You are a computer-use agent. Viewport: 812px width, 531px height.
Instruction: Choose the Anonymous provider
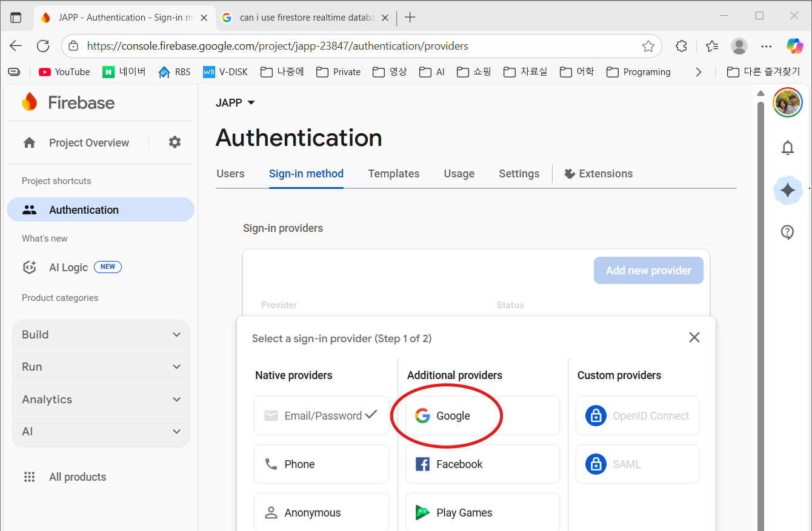point(322,512)
